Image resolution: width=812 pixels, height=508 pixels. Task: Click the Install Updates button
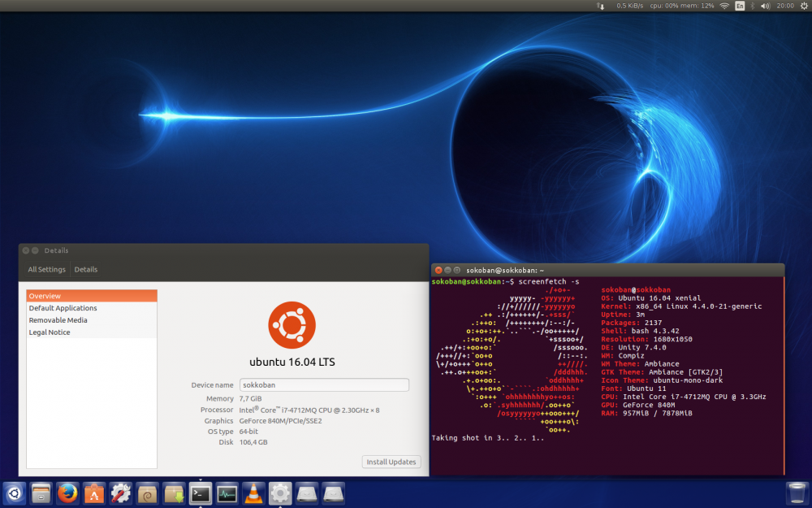pos(391,462)
